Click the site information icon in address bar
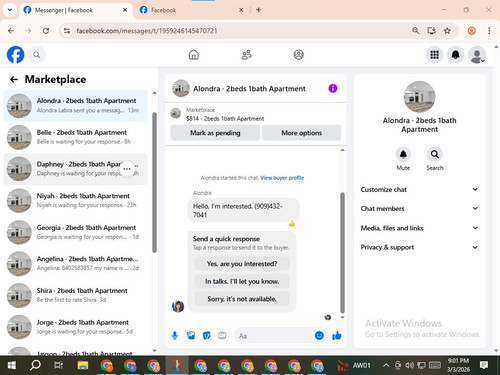This screenshot has height=375, width=500. tap(67, 31)
